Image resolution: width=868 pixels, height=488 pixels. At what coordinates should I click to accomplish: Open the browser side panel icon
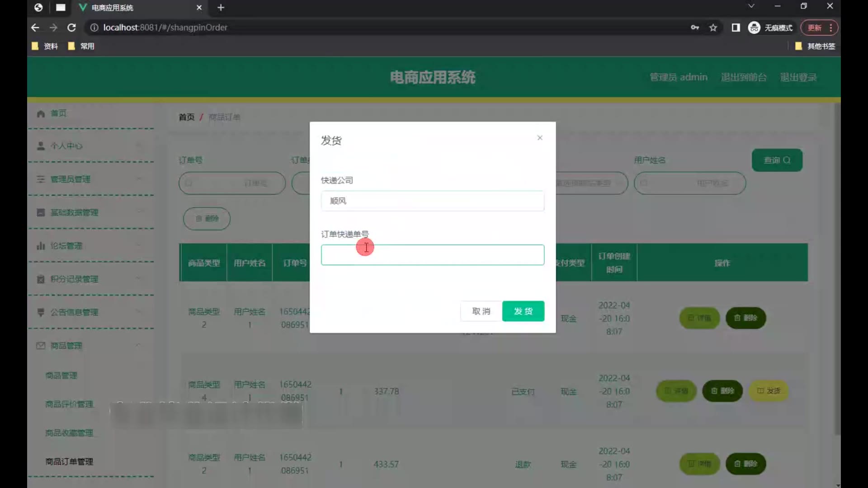pyautogui.click(x=736, y=28)
